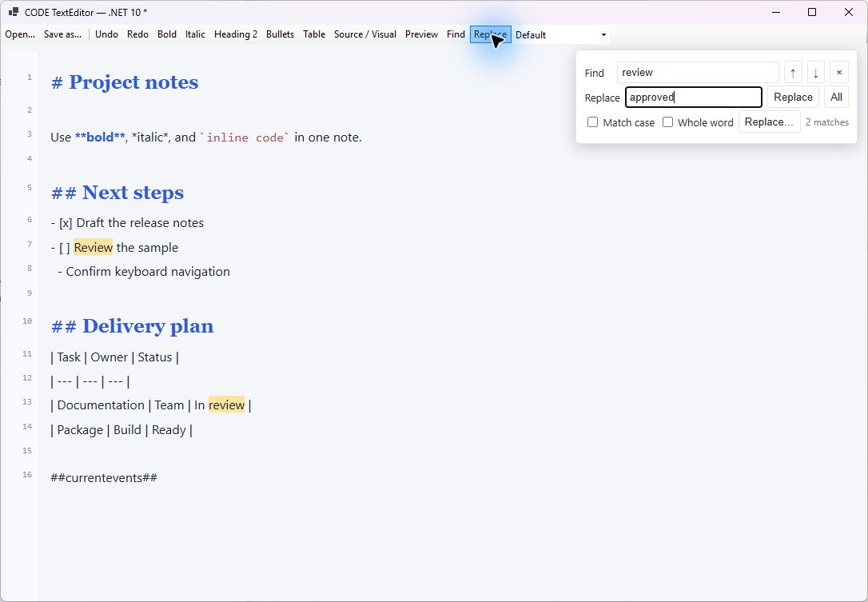This screenshot has width=868, height=602.
Task: Click the Replace… options button
Action: 769,122
